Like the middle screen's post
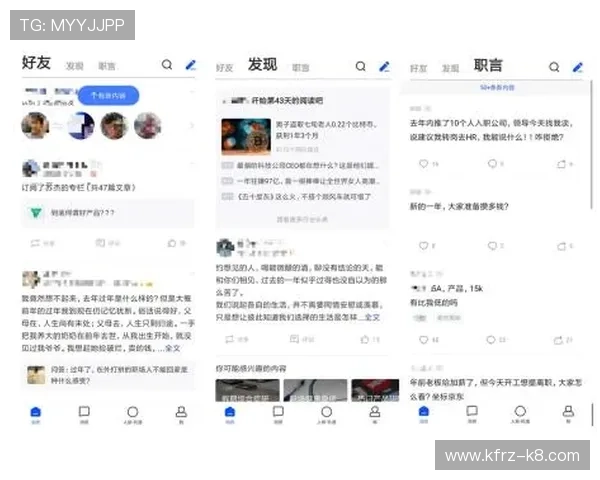The image size is (600, 480). click(370, 339)
